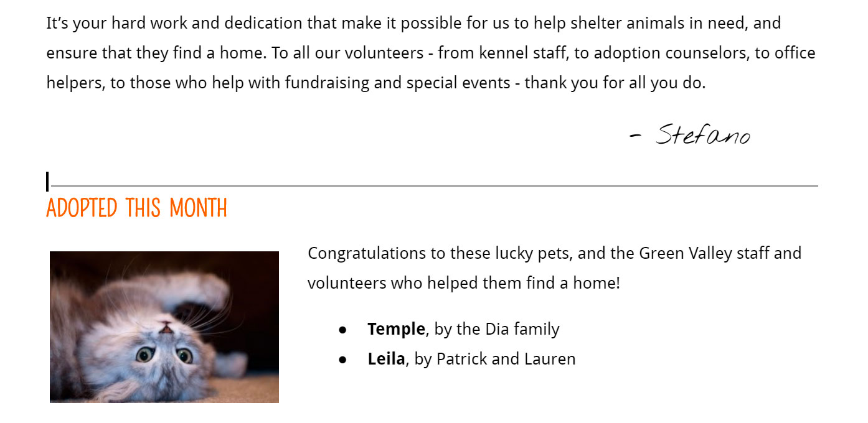Click the horizontal divider line above the heading
The width and height of the screenshot is (868, 423).
(x=434, y=185)
